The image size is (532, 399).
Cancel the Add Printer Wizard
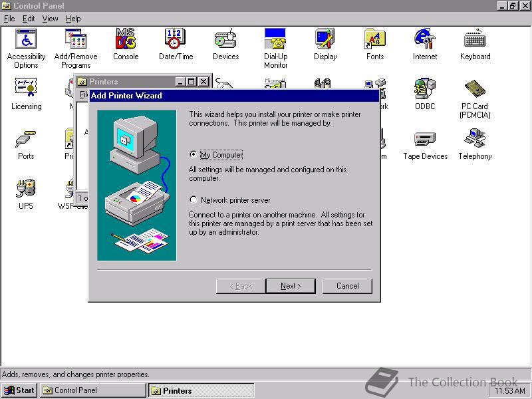tap(347, 286)
